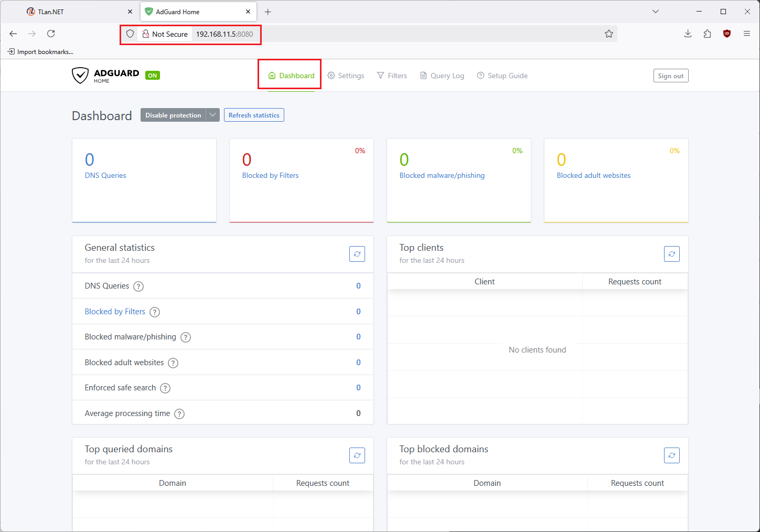Show help for Average processing time

tap(179, 414)
